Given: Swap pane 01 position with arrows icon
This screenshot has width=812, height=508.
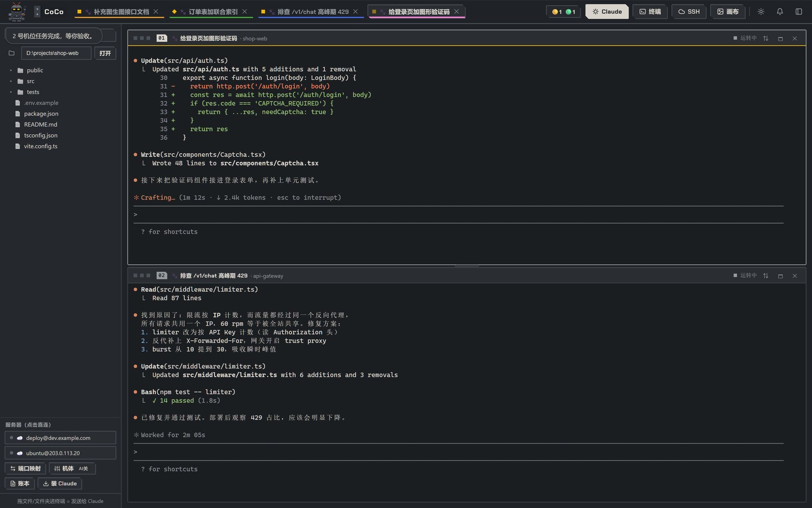Looking at the screenshot, I should point(766,39).
